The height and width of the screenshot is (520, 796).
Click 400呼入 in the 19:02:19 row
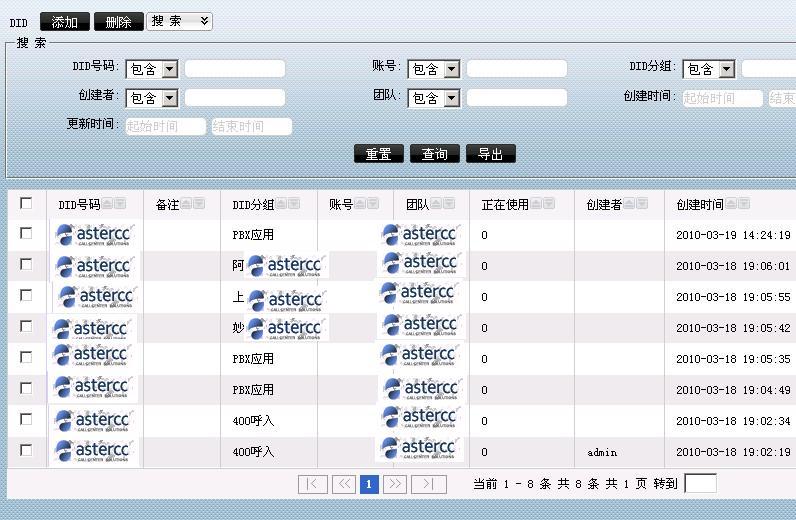click(253, 452)
